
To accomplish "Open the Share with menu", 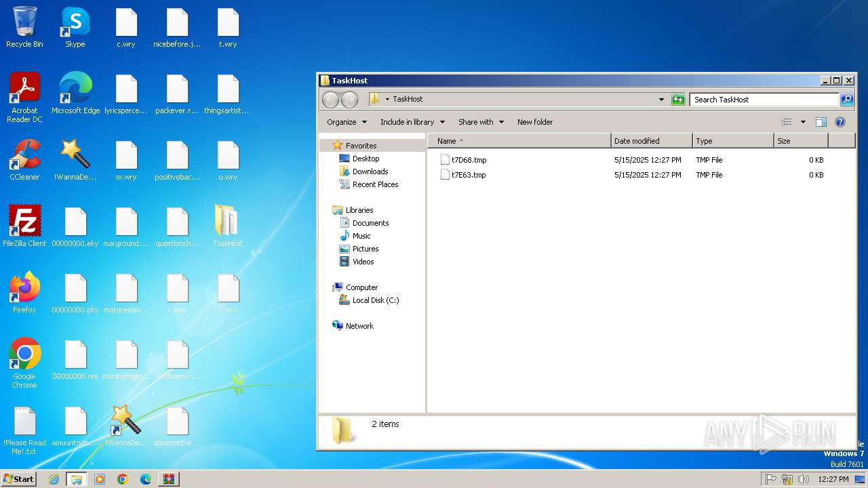I will click(481, 122).
